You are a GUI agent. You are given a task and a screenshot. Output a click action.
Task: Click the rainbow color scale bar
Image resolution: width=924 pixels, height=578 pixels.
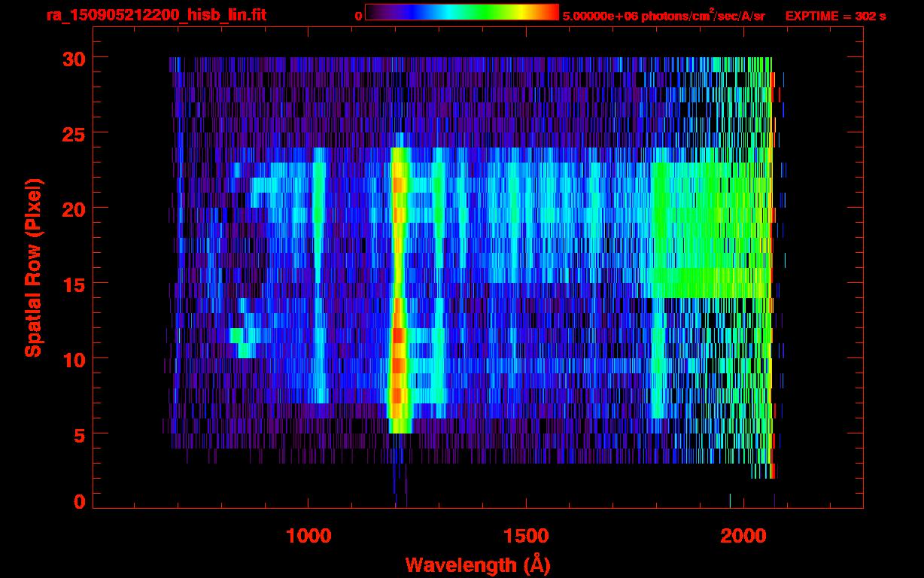[x=462, y=13]
